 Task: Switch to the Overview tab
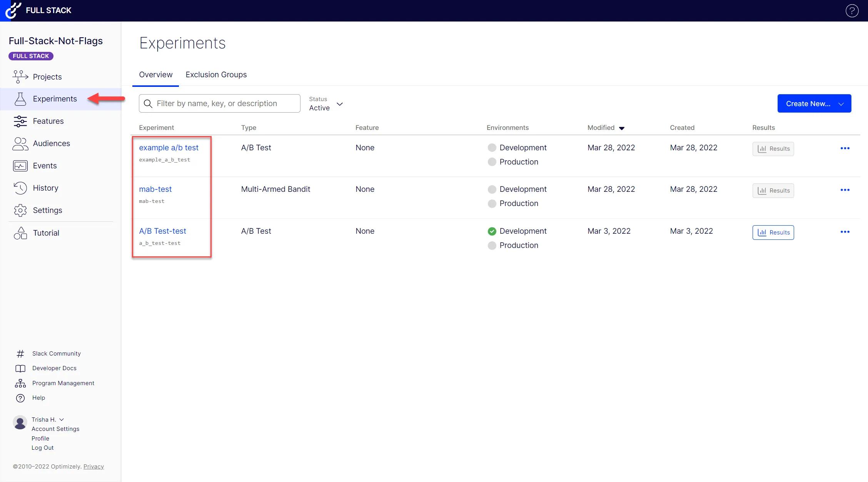pyautogui.click(x=155, y=75)
